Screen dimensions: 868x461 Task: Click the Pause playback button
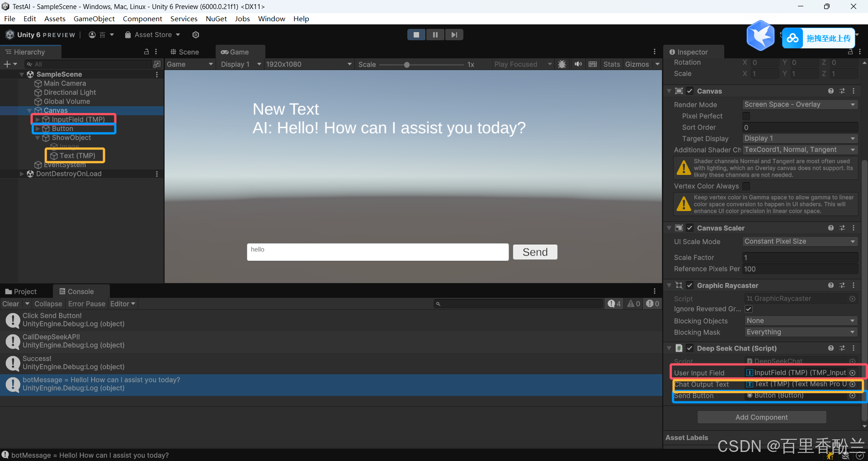[435, 35]
